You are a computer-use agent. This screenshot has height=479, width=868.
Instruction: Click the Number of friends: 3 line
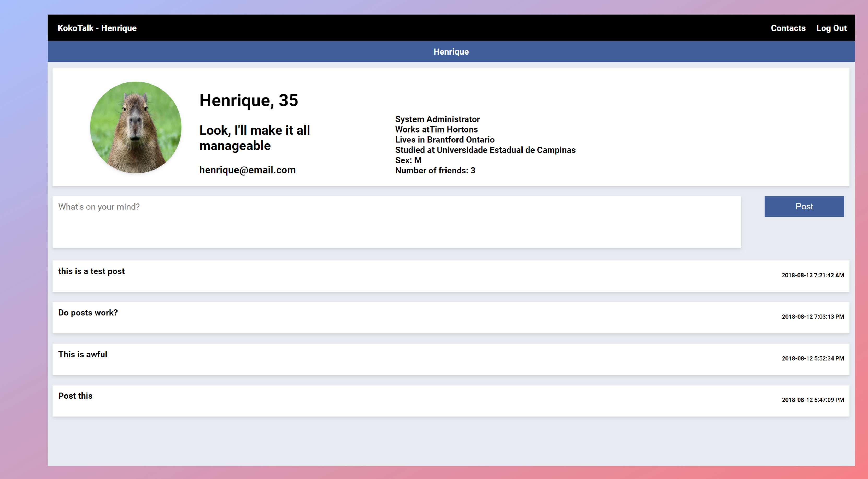(x=435, y=171)
